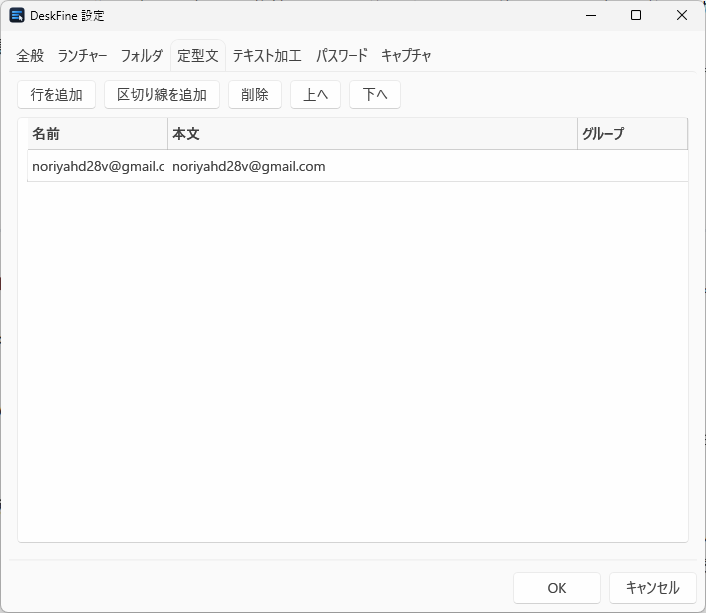Open the パスワード tab
Screen dimensions: 706x613
[342, 56]
